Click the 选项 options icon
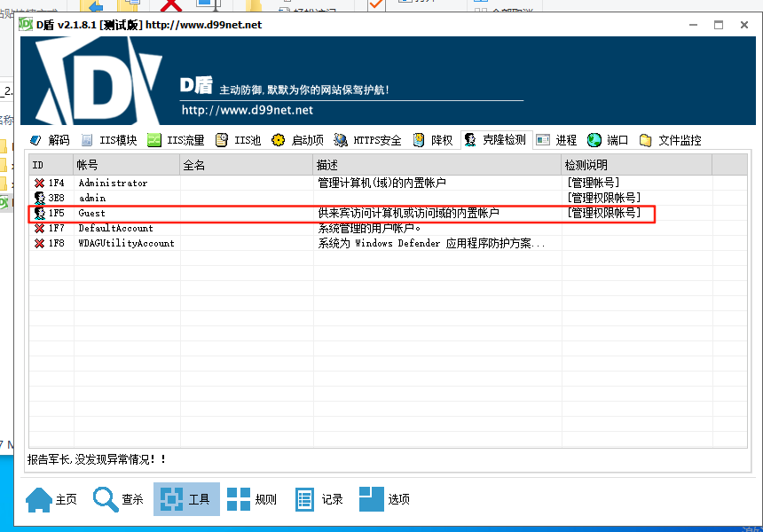The image size is (763, 532). [x=371, y=499]
